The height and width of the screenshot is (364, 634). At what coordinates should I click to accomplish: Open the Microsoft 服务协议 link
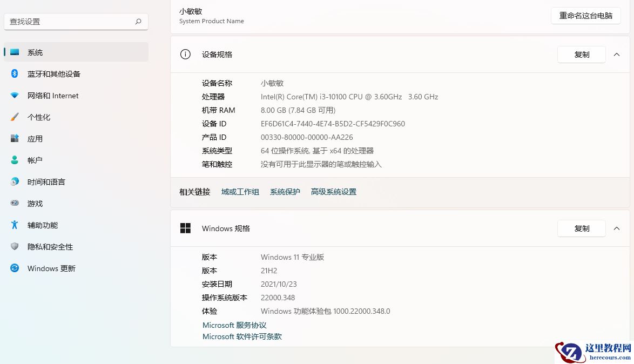tap(234, 325)
